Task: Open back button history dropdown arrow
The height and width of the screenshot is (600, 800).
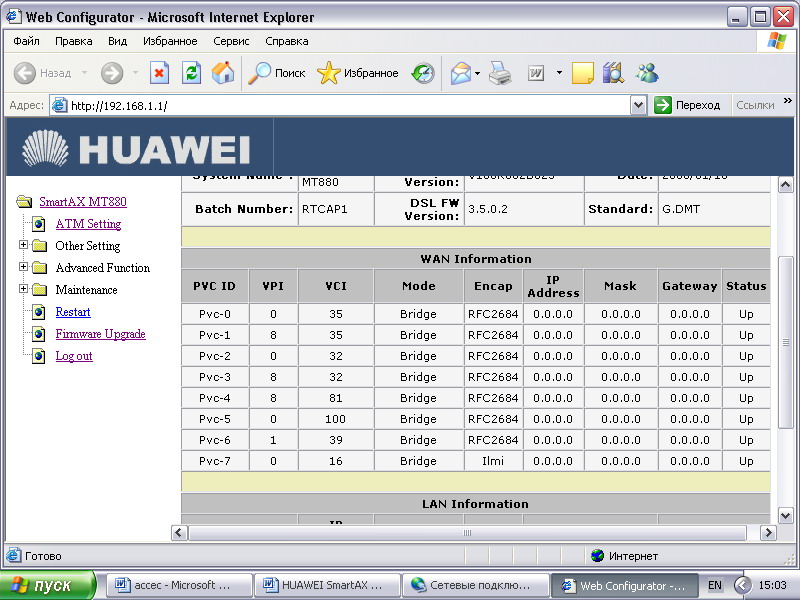Action: 84,73
